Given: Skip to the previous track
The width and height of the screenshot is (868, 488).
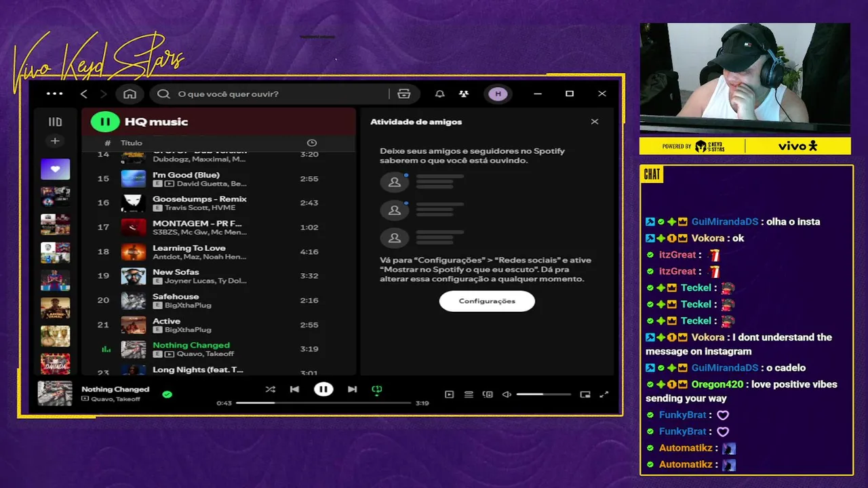Looking at the screenshot, I should 294,389.
